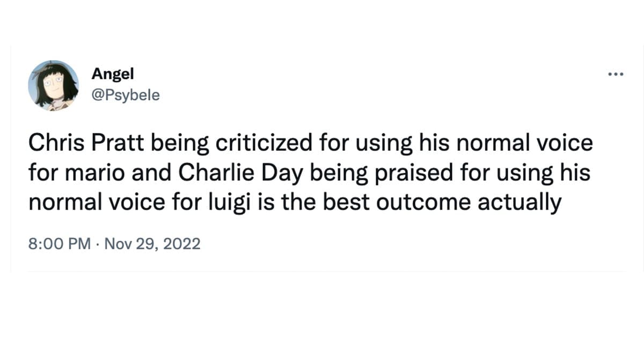
Task: Open the Angel display name link
Action: [113, 74]
